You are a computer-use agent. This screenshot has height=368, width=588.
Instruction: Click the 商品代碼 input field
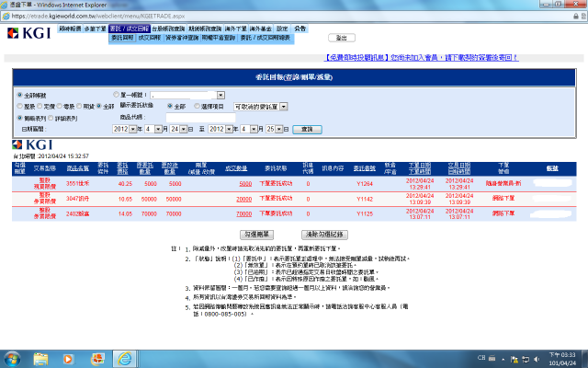coord(200,118)
